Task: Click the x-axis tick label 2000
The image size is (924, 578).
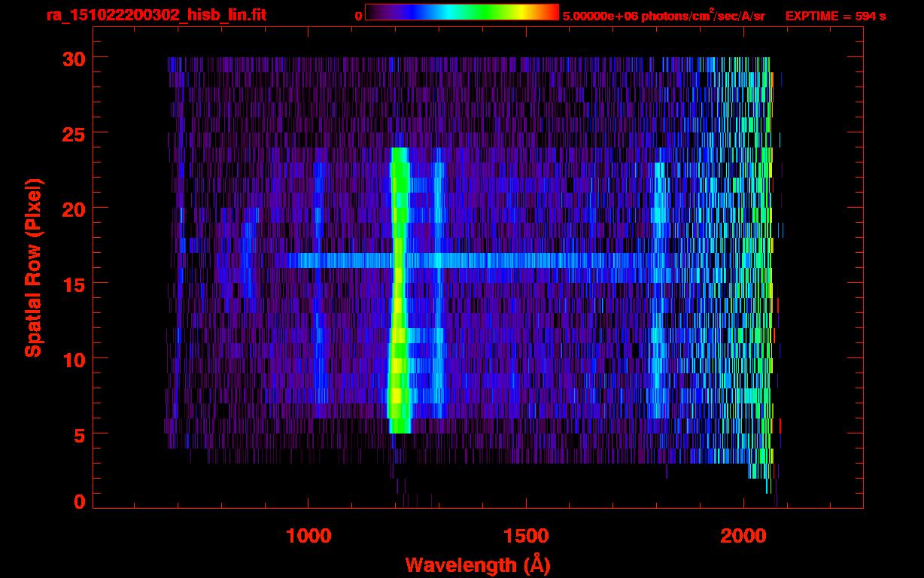Action: pyautogui.click(x=743, y=536)
